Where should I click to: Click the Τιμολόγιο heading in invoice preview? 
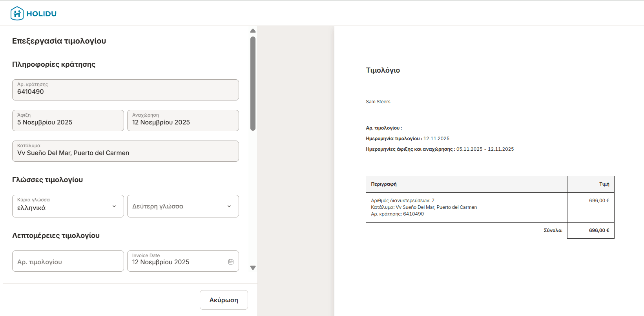(383, 70)
